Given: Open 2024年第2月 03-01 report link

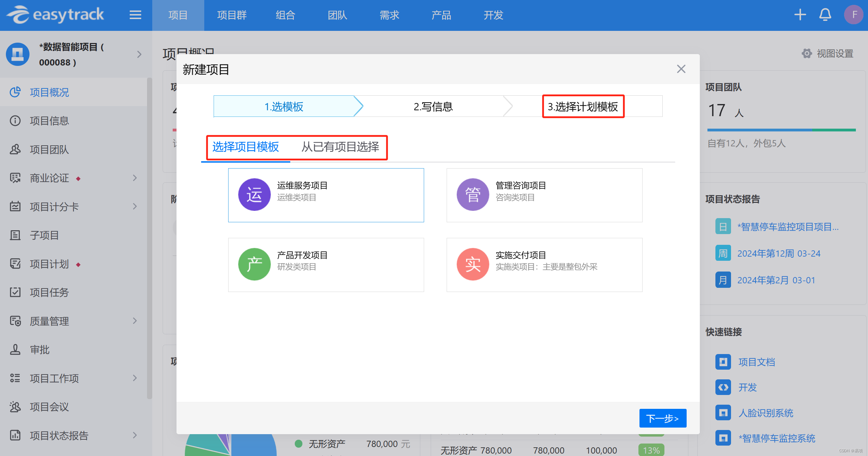Looking at the screenshot, I should [776, 280].
